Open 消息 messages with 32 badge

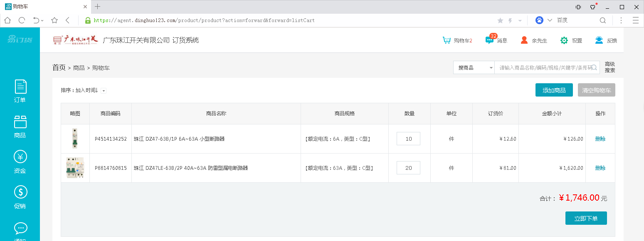coord(490,40)
